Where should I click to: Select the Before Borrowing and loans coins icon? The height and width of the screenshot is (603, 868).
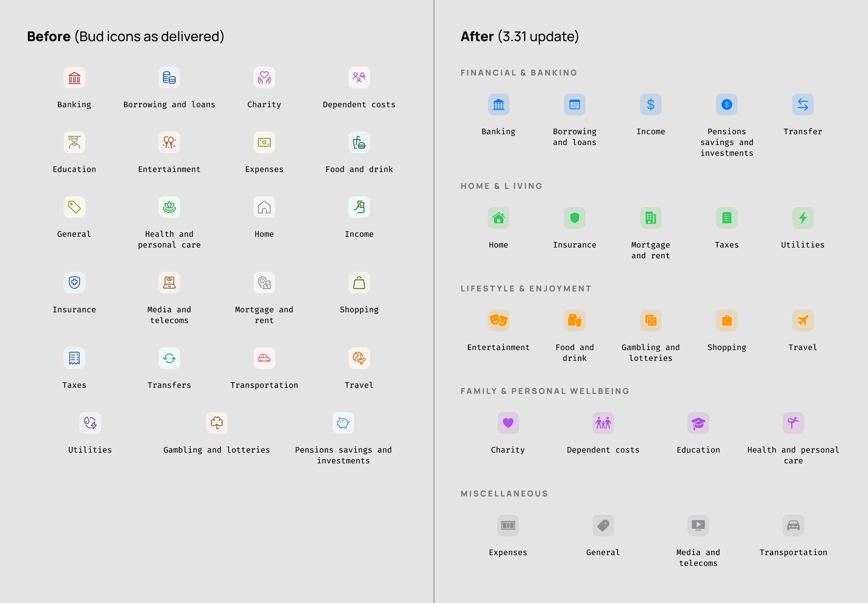click(x=169, y=78)
